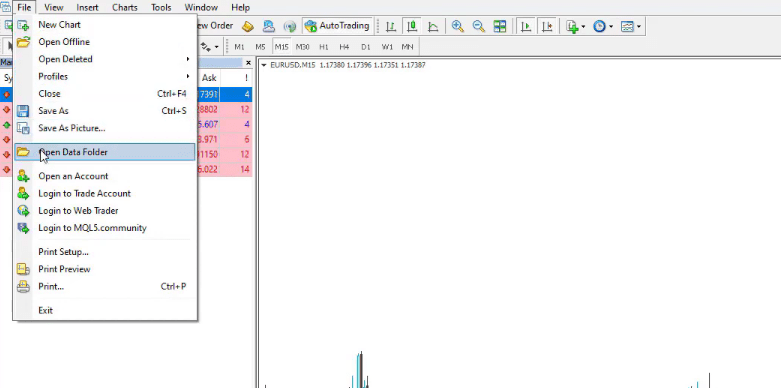Switch chart to candlesticks style
Screen dimensions: 781x388
click(412, 26)
